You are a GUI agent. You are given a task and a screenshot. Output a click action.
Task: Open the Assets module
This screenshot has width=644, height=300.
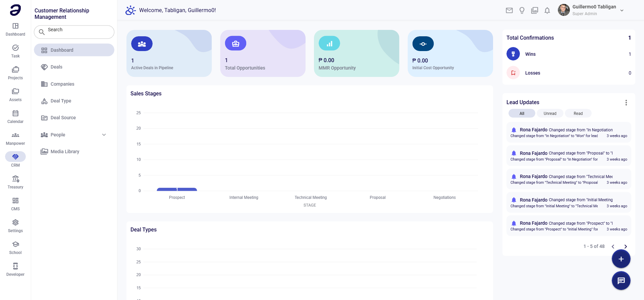tap(15, 95)
